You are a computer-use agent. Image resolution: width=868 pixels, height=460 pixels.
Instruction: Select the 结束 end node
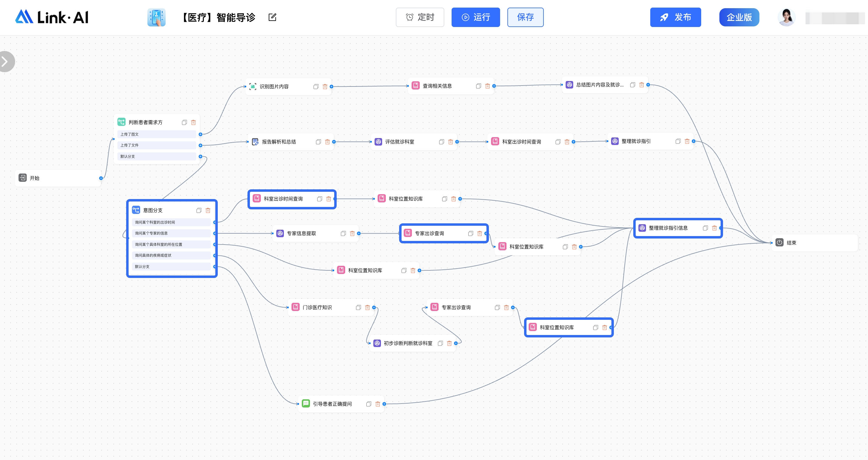(x=814, y=243)
